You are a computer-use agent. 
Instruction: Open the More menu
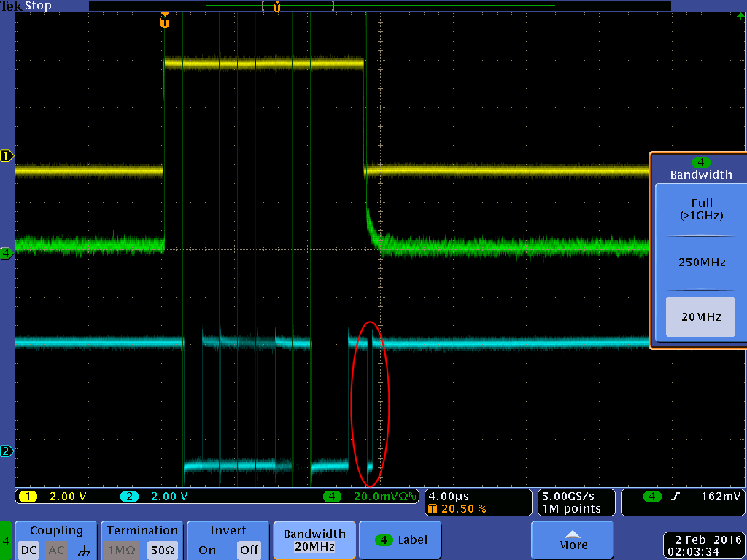(572, 540)
